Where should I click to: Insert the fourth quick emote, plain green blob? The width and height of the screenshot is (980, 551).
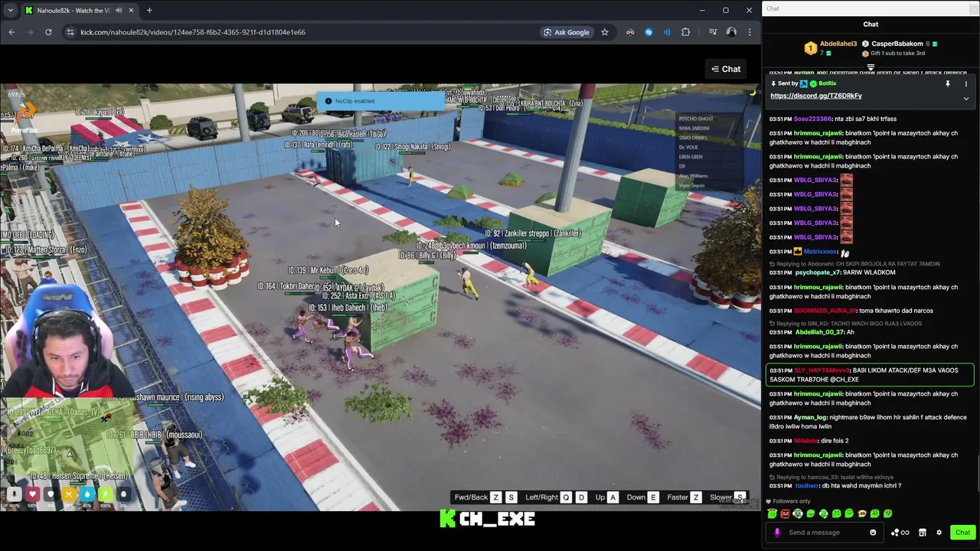coord(811,514)
